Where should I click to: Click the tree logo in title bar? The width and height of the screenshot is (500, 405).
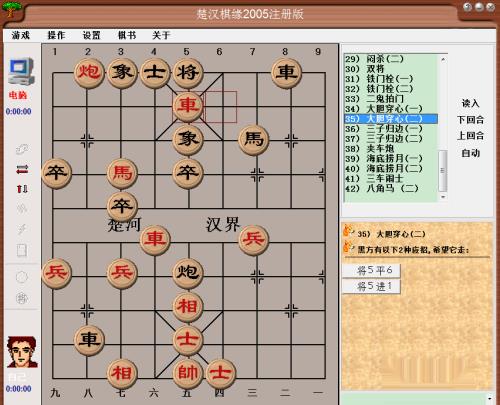pos(11,9)
